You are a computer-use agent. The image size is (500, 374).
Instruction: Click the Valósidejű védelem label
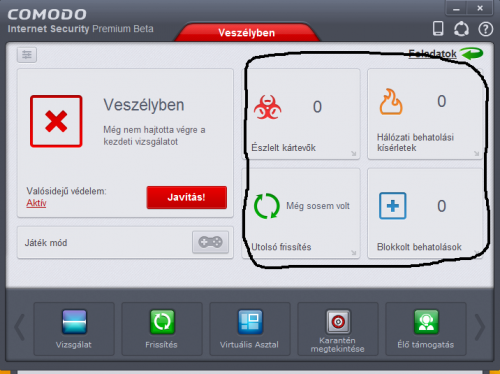coord(66,191)
